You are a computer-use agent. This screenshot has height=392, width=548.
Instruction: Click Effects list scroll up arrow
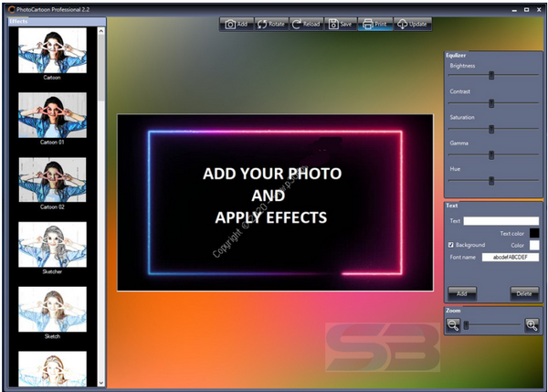click(101, 31)
